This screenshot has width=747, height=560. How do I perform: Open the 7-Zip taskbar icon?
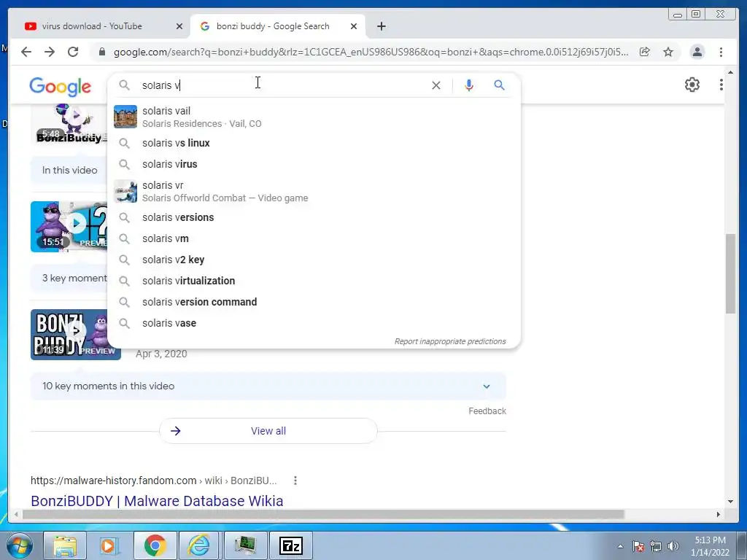[x=291, y=545]
